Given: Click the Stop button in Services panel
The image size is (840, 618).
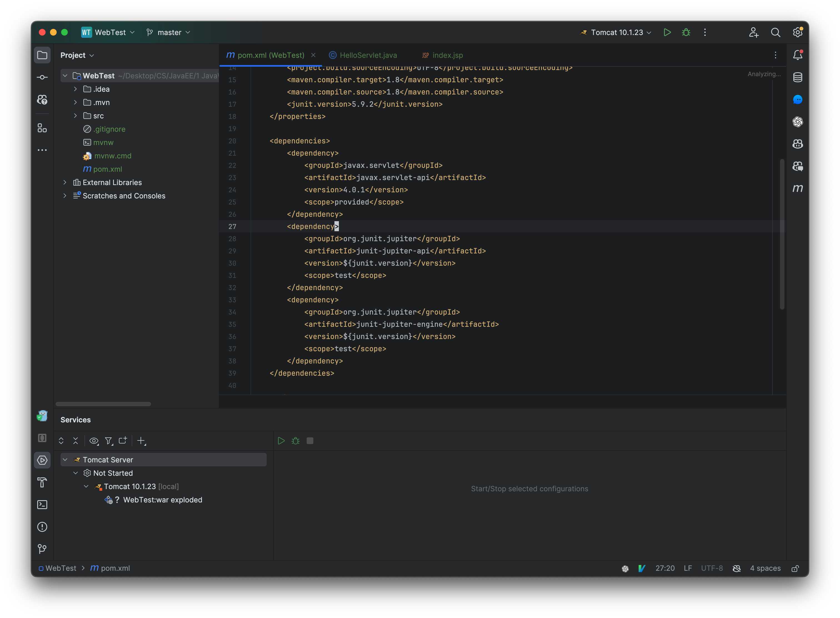Looking at the screenshot, I should [311, 440].
